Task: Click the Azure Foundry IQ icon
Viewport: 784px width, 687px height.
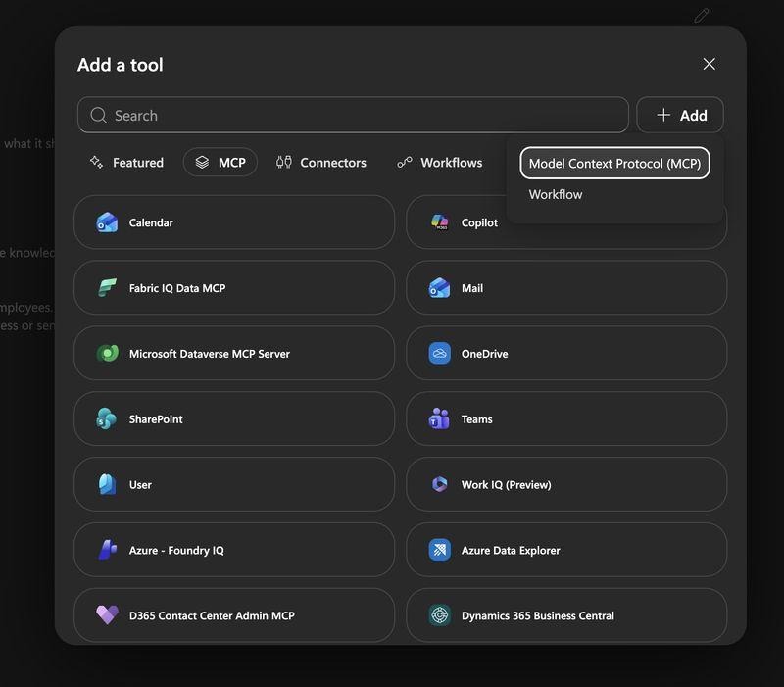Action: 107,550
